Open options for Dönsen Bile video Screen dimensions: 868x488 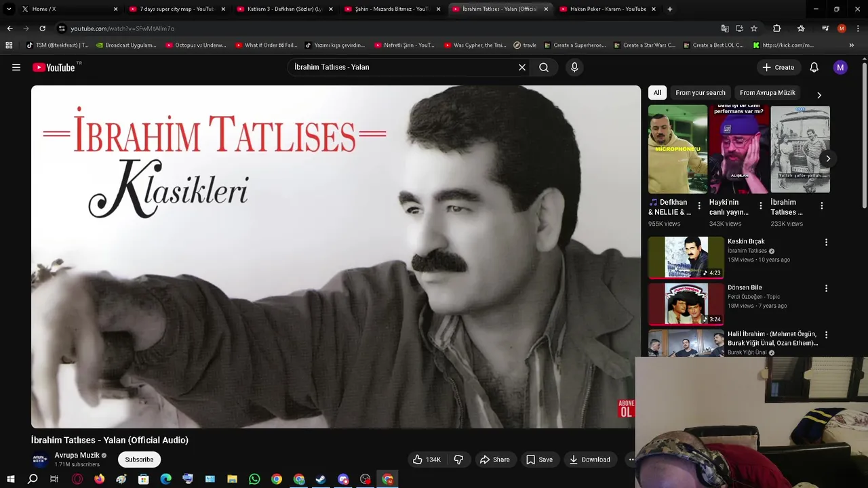coord(826,288)
